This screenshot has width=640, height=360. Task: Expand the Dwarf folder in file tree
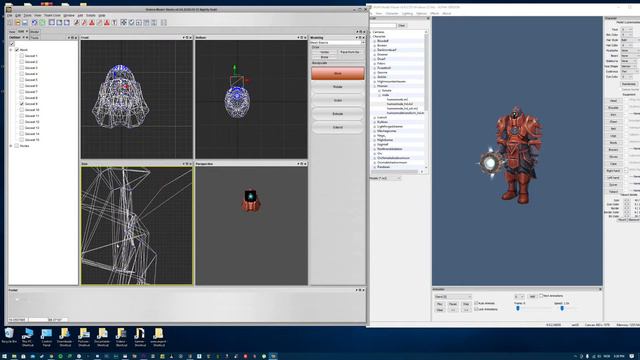point(375,59)
